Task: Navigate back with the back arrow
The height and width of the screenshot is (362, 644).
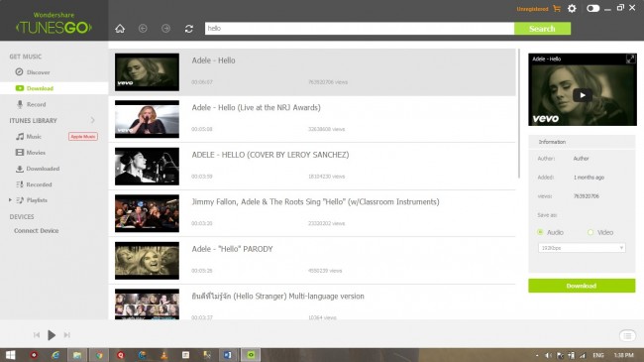Action: pos(143,29)
